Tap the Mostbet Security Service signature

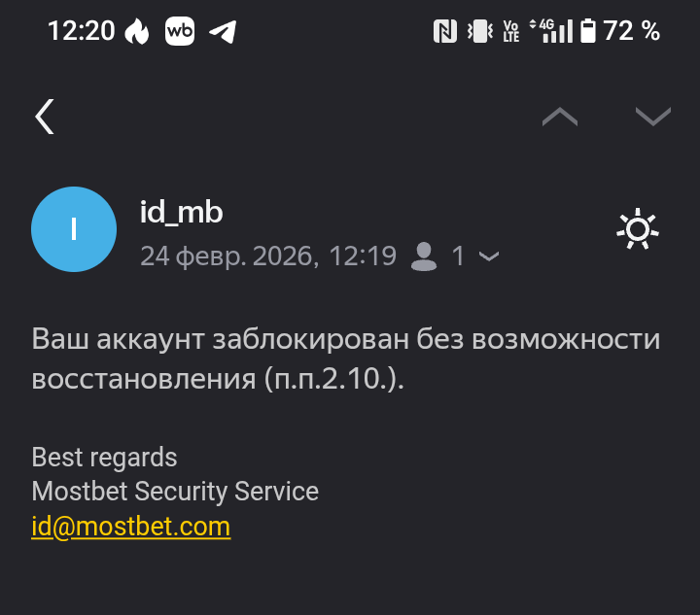coord(175,491)
